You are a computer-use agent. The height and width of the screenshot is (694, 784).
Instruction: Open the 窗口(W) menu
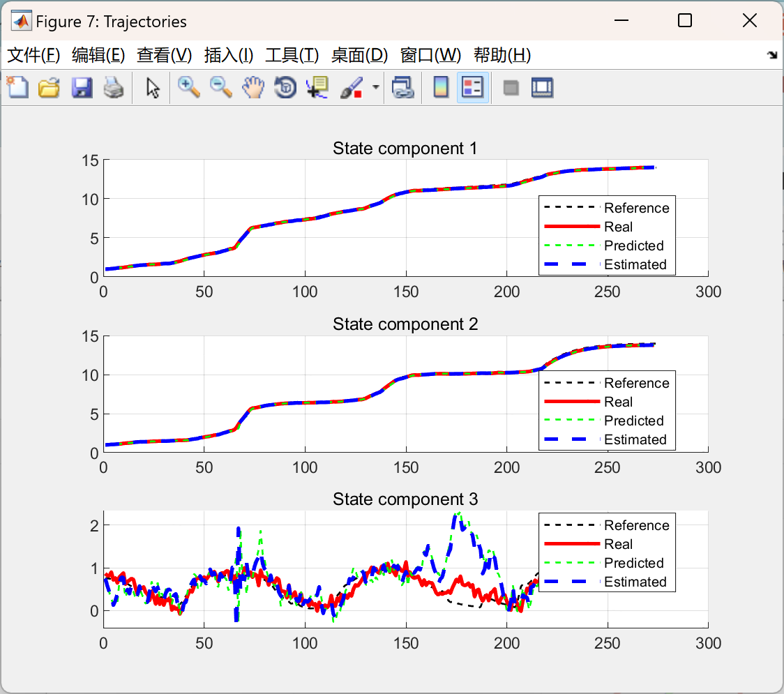tap(430, 55)
